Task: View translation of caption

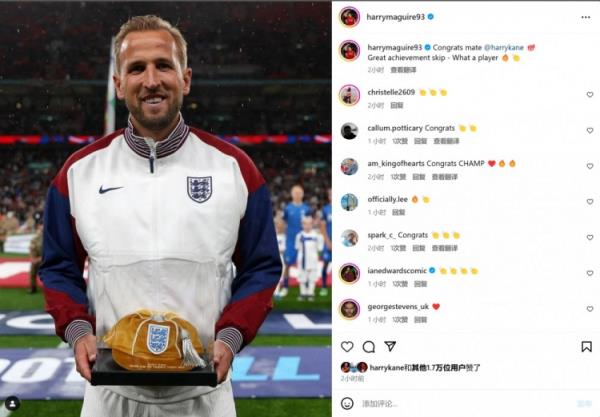Action: [403, 70]
